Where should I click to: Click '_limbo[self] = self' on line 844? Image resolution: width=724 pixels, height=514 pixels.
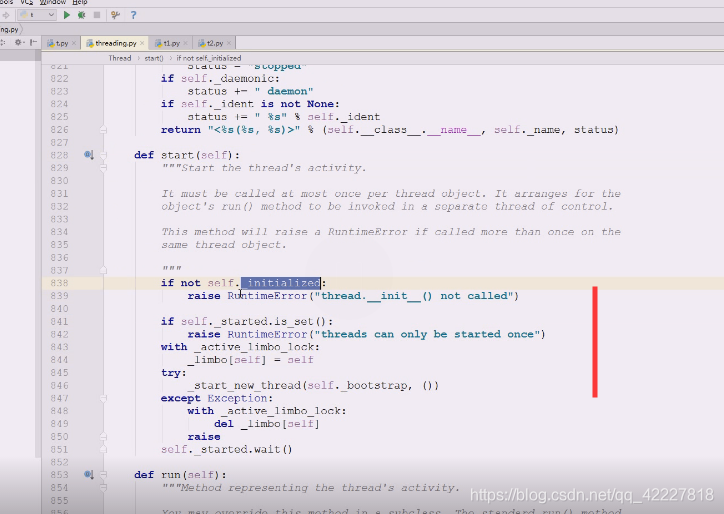pyautogui.click(x=251, y=360)
